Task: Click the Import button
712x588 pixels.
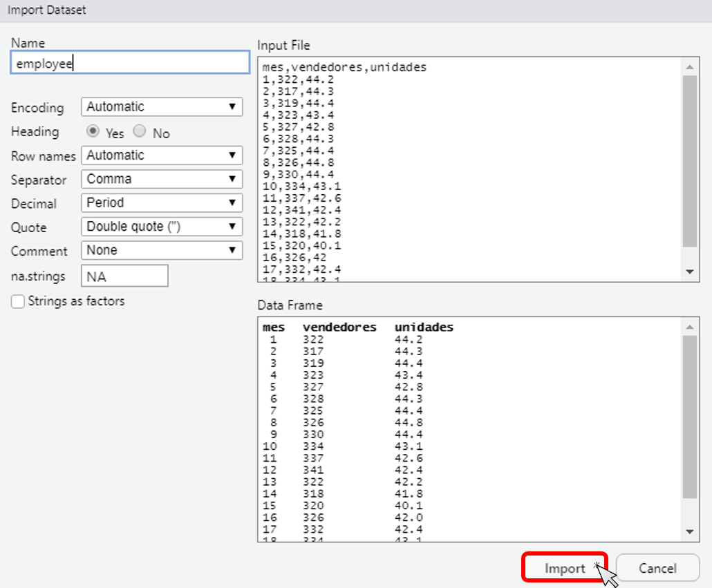Action: click(x=564, y=568)
